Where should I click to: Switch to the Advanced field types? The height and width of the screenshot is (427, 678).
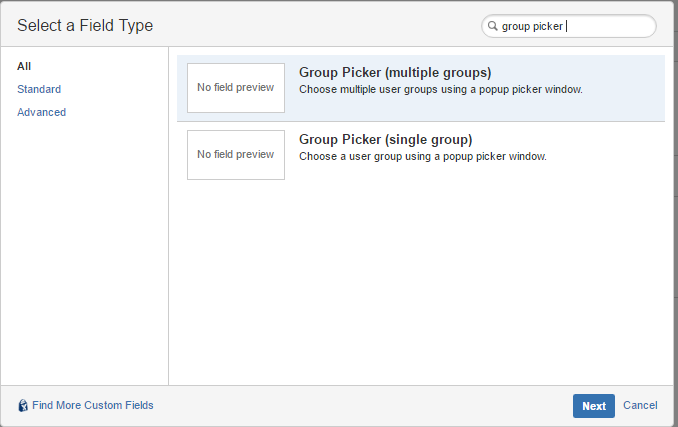point(42,112)
